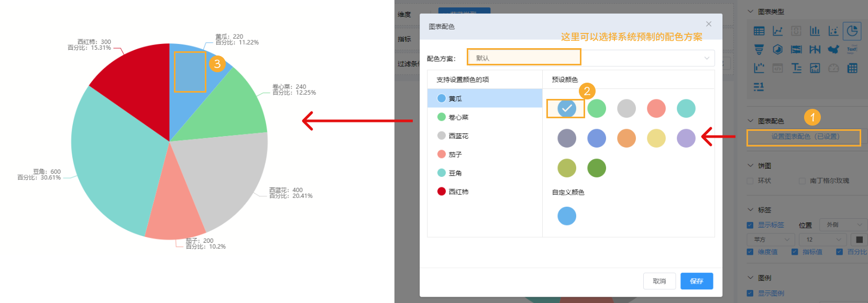This screenshot has width=868, height=303.
Task: Open the font size 12 dropdown
Action: [823, 240]
